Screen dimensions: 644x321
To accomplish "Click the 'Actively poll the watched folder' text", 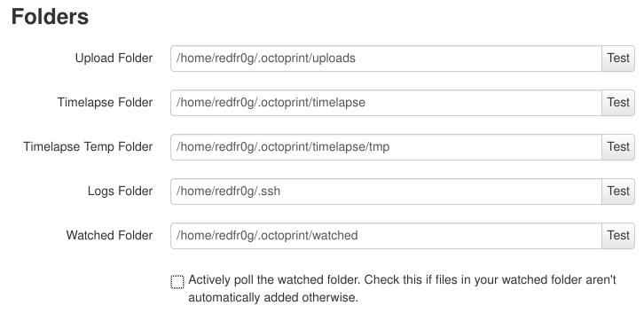I will pyautogui.click(x=274, y=280).
